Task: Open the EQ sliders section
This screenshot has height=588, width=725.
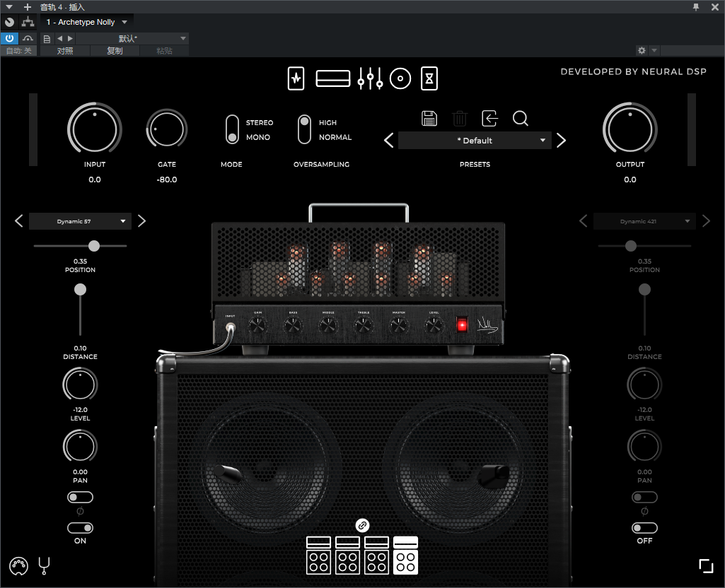Action: pos(370,78)
